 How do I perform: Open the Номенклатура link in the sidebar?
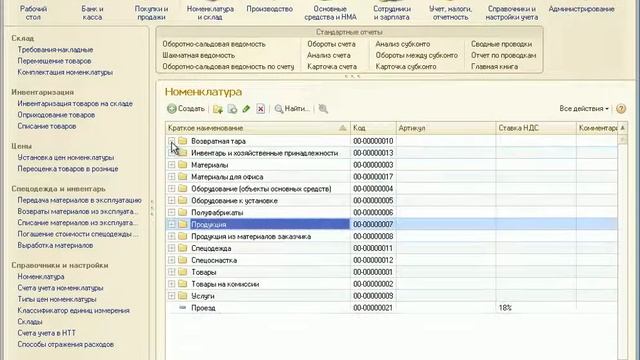40,276
